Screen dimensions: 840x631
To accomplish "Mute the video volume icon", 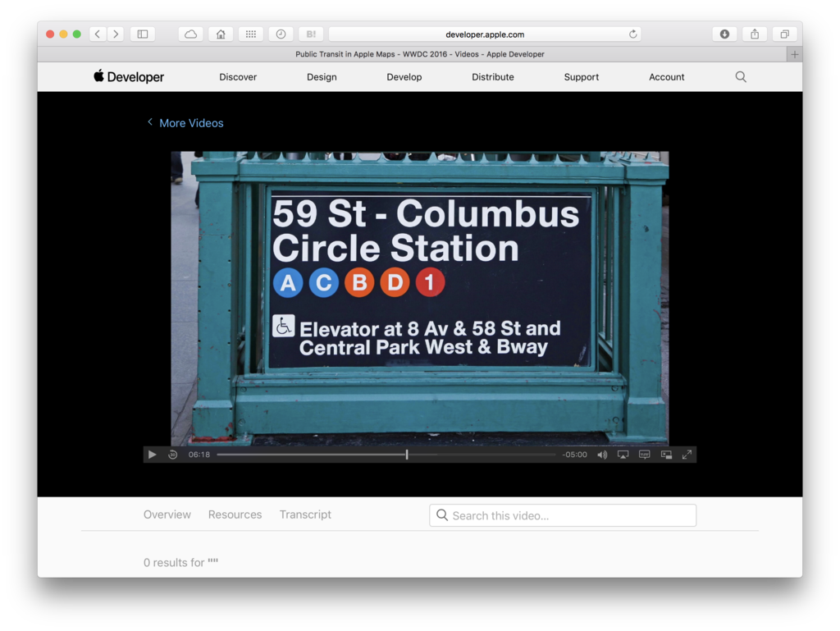I will point(602,455).
